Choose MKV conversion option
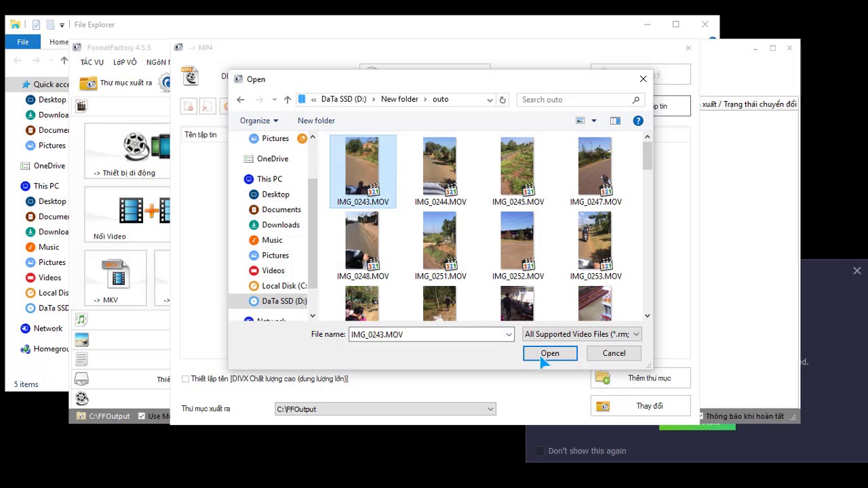The image size is (868, 488). pyautogui.click(x=115, y=278)
